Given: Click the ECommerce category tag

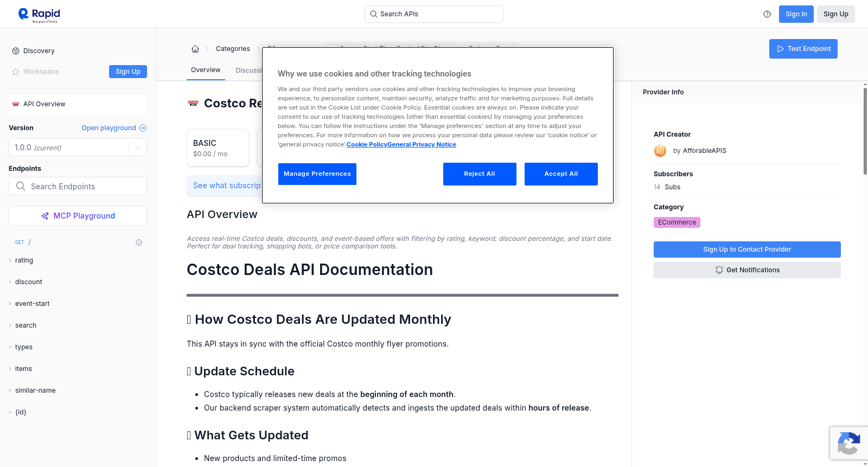Looking at the screenshot, I should point(677,222).
